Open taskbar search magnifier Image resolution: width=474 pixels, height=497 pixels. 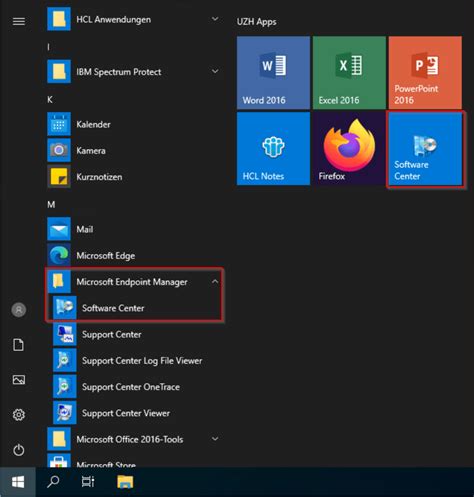[53, 482]
